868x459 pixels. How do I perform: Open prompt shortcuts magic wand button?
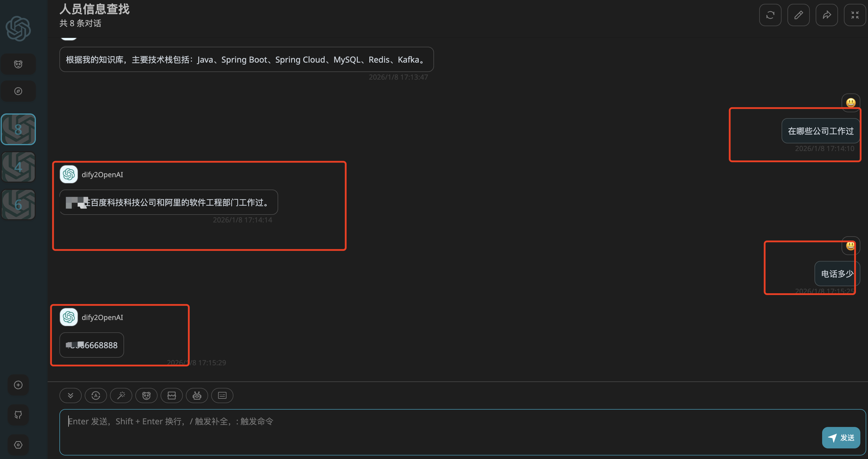pyautogui.click(x=121, y=395)
